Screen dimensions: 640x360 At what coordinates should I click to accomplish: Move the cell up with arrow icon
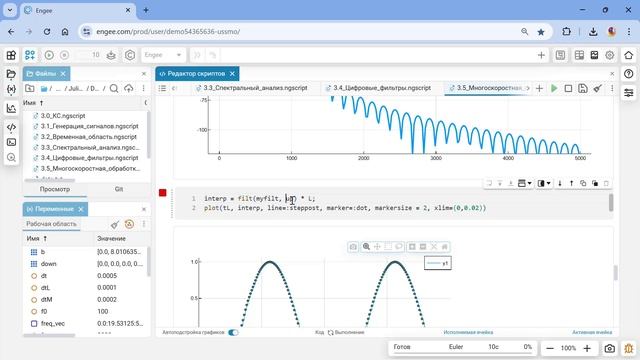coord(571,183)
